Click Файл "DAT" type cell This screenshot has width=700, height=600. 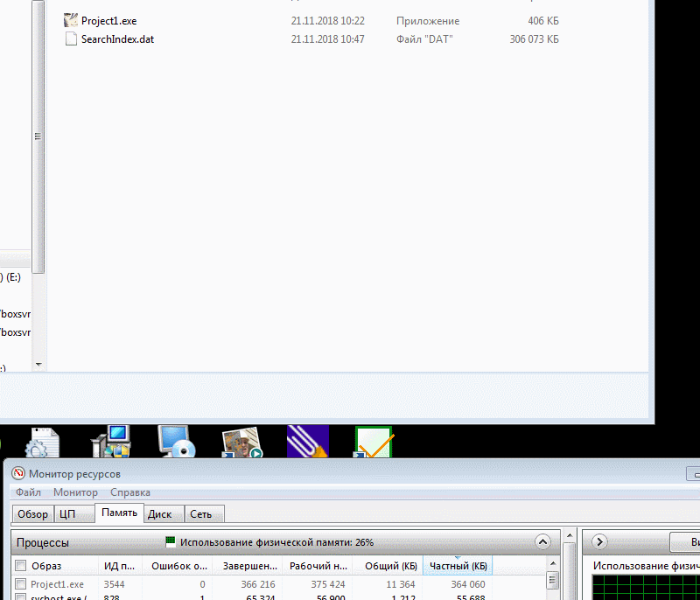(x=424, y=39)
